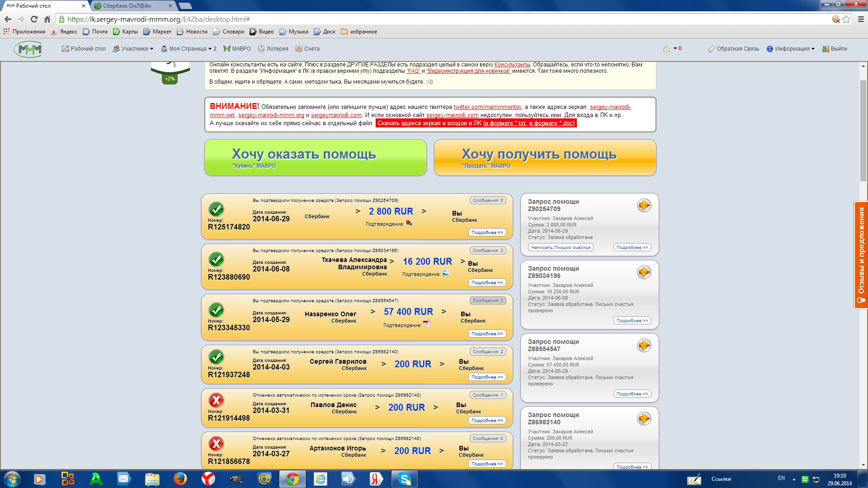Open Подробнее for request Z88554547
This screenshot has height=488, width=868.
(632, 394)
